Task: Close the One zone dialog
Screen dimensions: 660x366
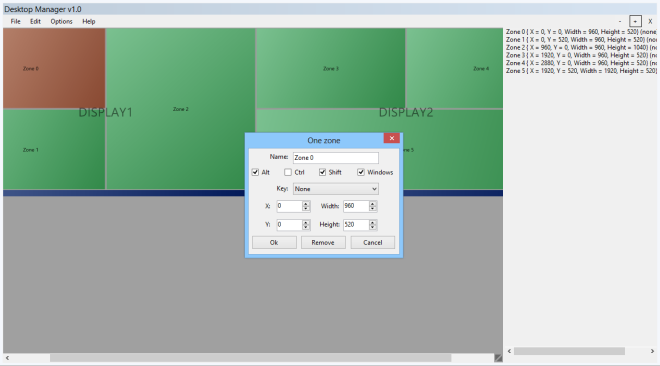Action: pos(391,138)
